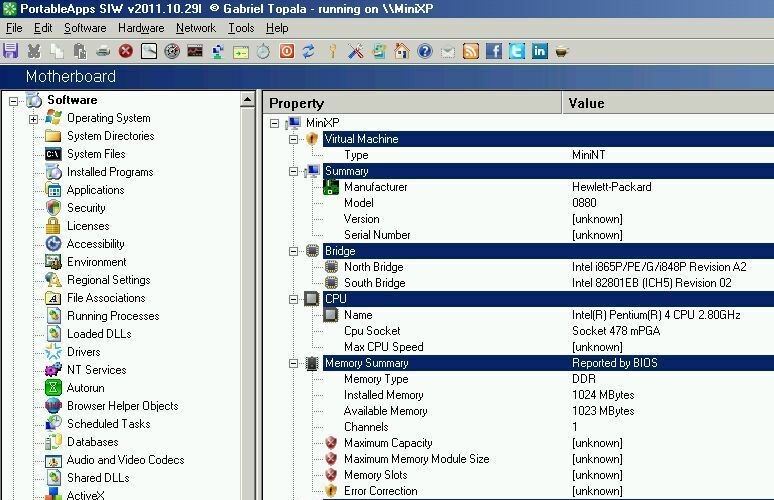Select Installed Programs in the tree
Screen dimensions: 774x500
(110, 172)
